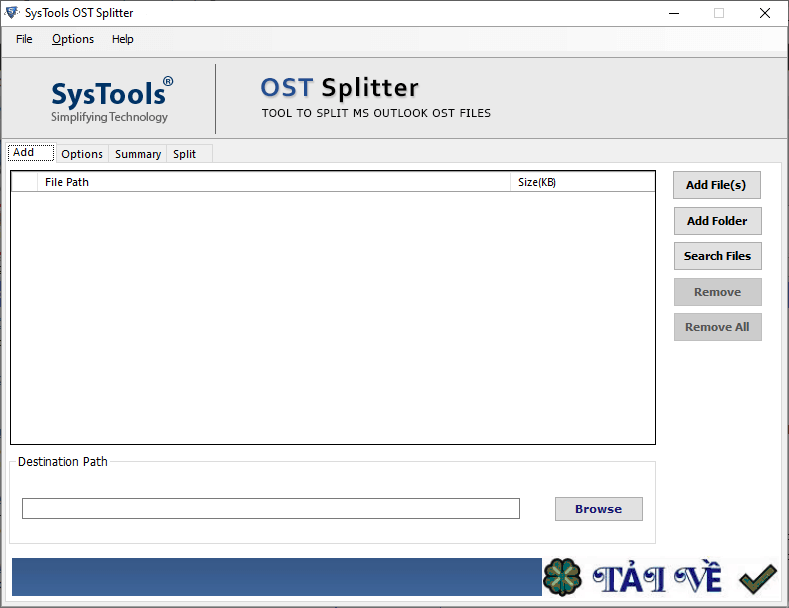Click the SysTools app icon in title bar

coord(12,13)
